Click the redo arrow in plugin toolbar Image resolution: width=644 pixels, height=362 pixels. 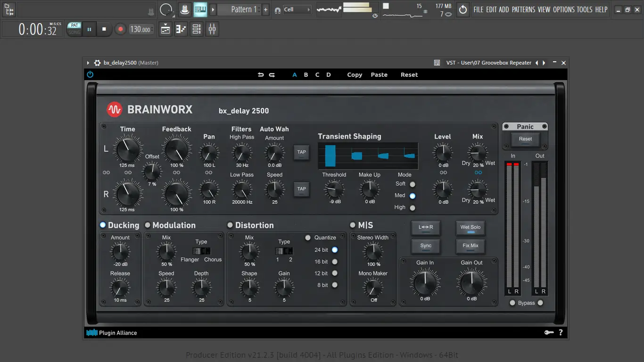click(272, 74)
